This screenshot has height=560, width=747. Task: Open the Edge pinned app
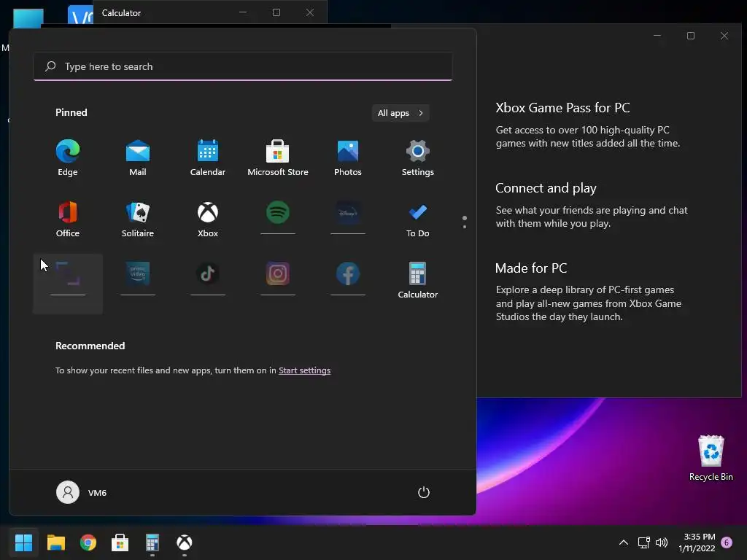[x=68, y=158]
